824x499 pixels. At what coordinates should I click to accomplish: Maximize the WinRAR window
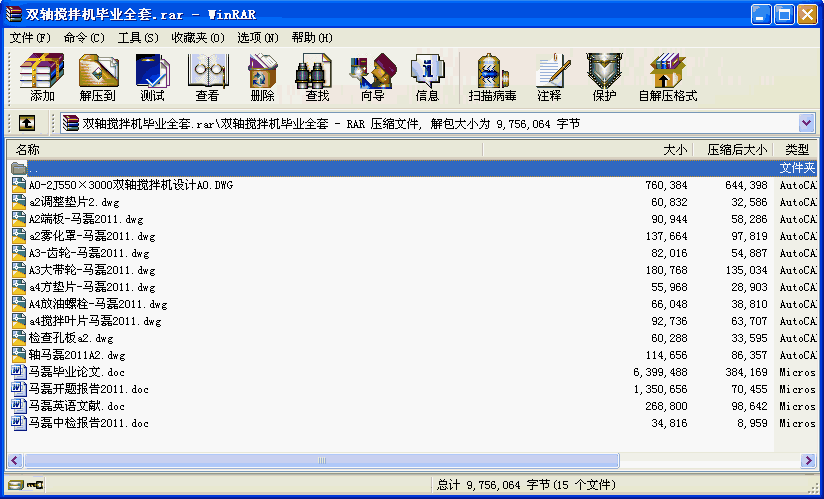click(x=784, y=14)
